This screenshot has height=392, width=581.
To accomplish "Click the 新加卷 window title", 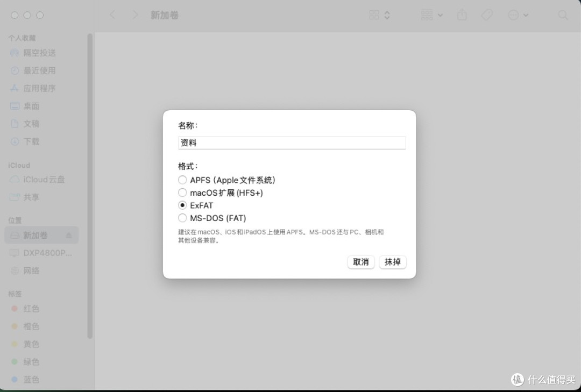I will pyautogui.click(x=165, y=15).
